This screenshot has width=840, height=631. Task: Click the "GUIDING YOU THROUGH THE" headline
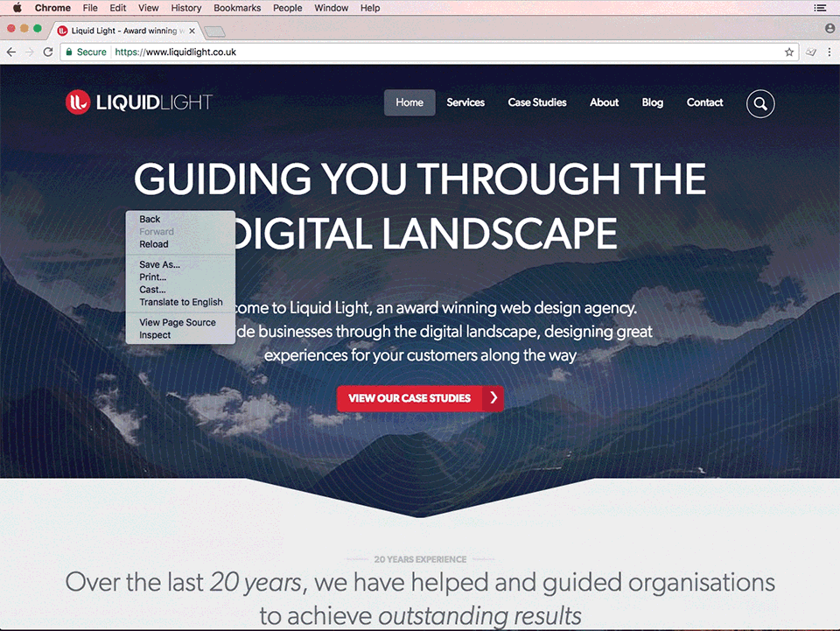click(x=420, y=179)
